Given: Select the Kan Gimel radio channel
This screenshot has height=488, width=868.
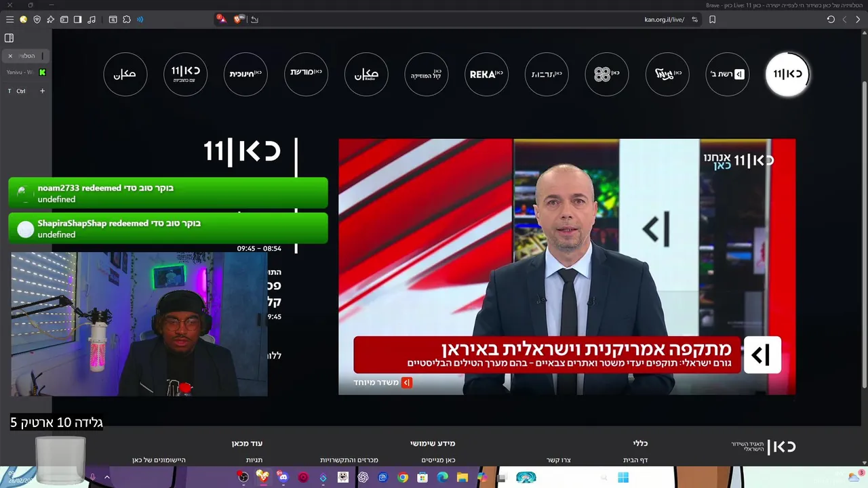Looking at the screenshot, I should pyautogui.click(x=667, y=74).
